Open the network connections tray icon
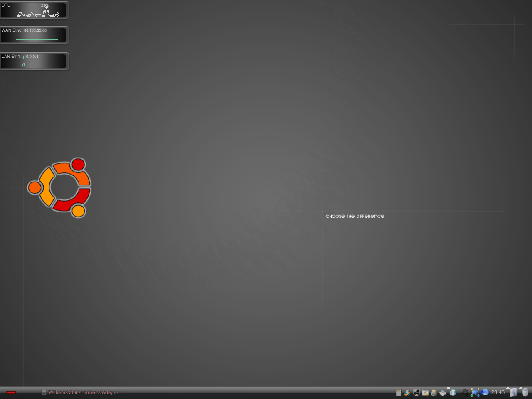 (x=475, y=392)
